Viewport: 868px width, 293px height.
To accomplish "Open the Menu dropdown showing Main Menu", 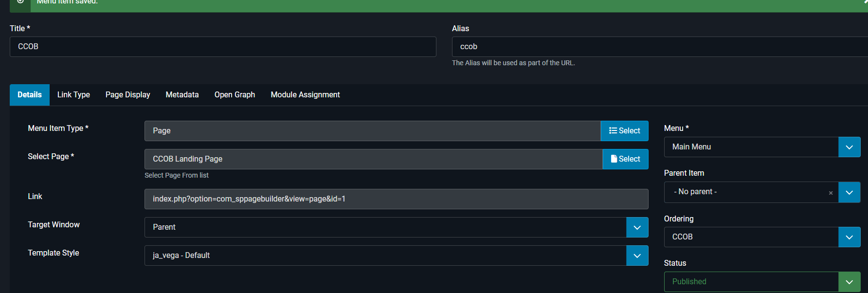I will [849, 147].
